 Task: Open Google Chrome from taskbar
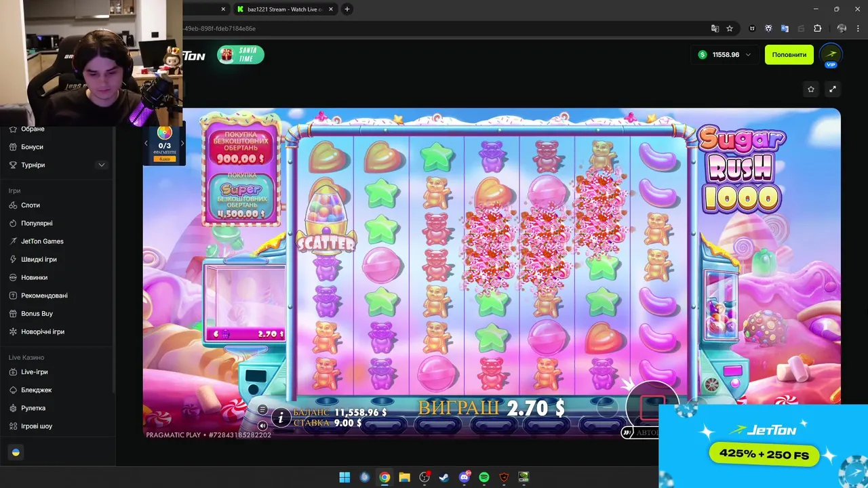click(x=384, y=477)
